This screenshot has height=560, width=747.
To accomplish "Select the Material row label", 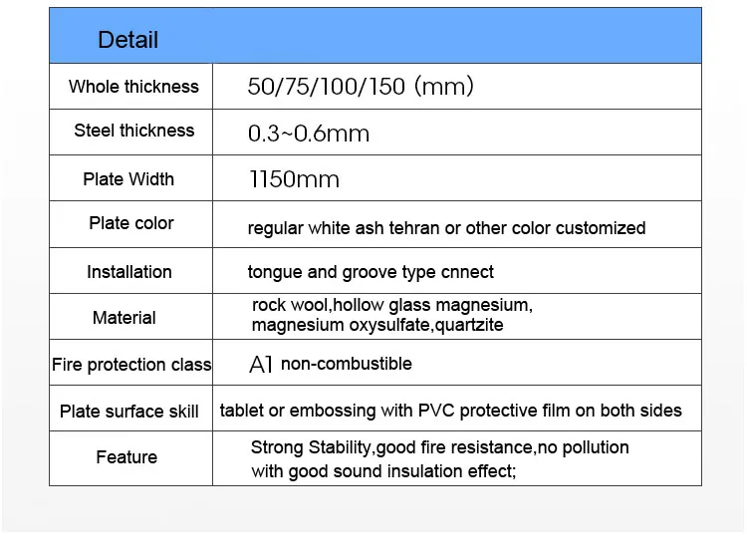I will click(124, 318).
